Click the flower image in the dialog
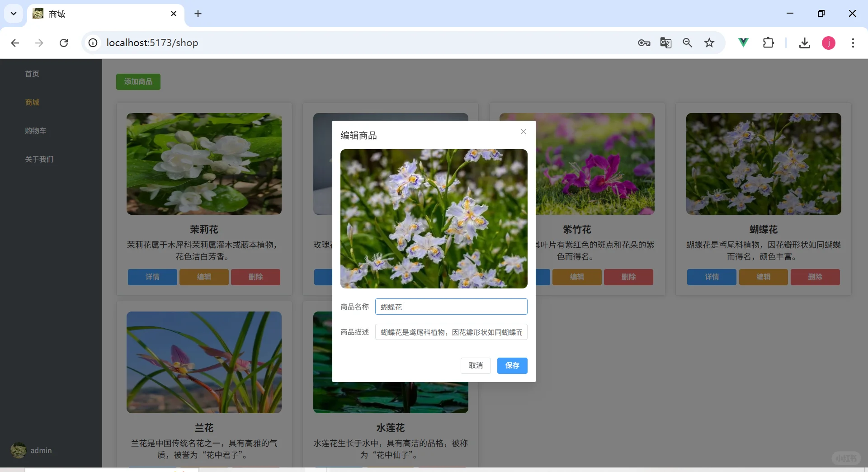Screen dimensions: 868x472 [x=434, y=219]
